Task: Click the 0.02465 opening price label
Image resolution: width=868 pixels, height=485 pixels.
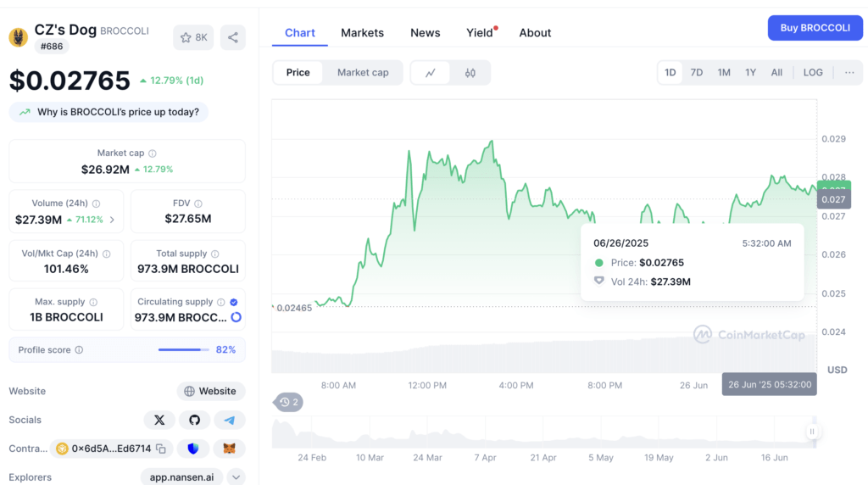Action: (x=294, y=308)
